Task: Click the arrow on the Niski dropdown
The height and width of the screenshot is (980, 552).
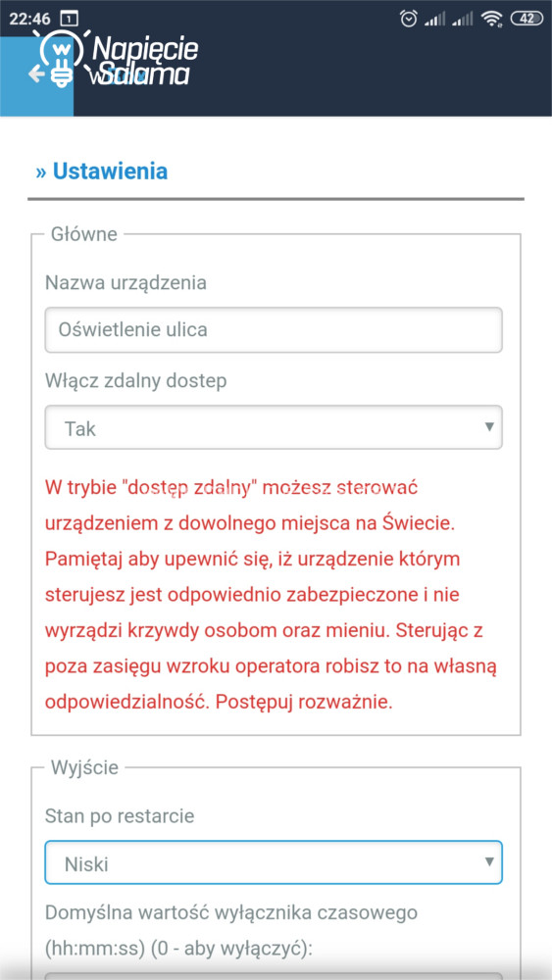Action: [489, 861]
